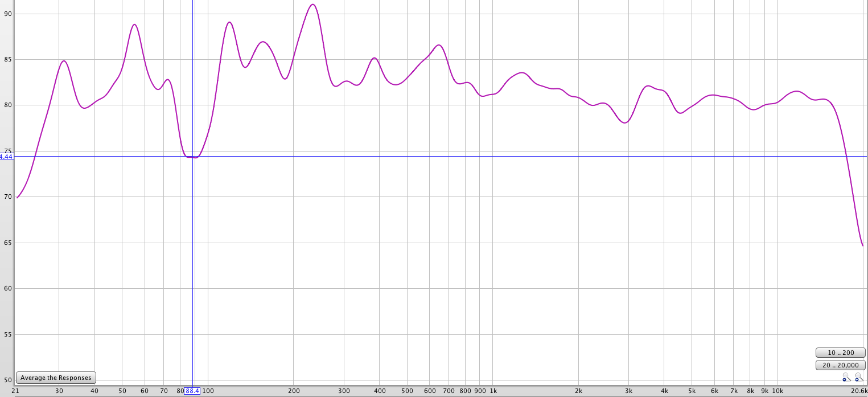Set frequency range to 20 .. 20,000
The image size is (868, 397).
click(841, 365)
